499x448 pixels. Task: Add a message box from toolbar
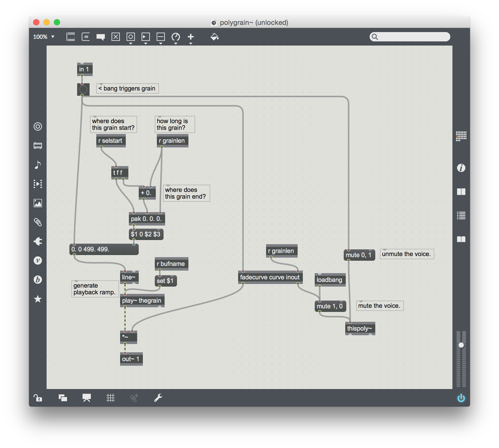point(86,37)
